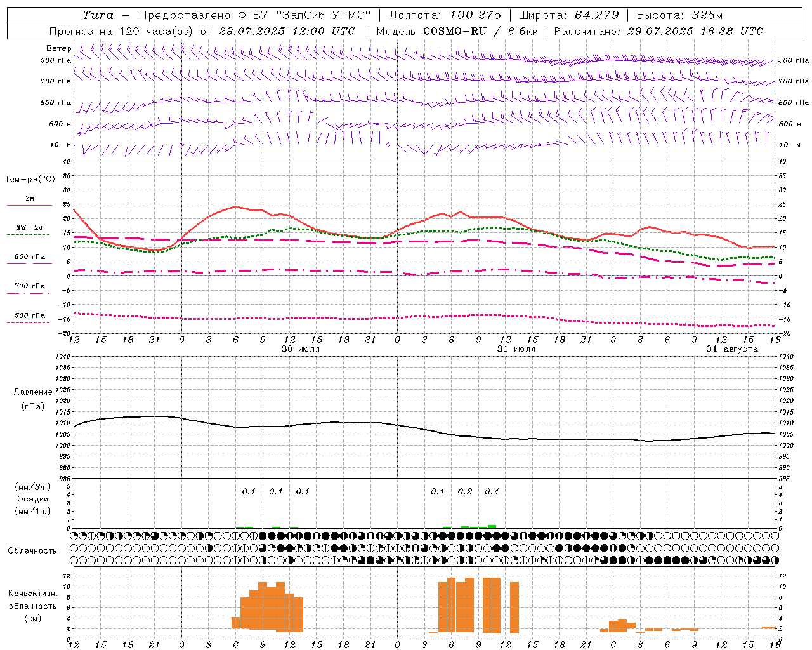The image size is (812, 650).
Task: Select the "Давление" pressure panel label
Action: [x=33, y=392]
